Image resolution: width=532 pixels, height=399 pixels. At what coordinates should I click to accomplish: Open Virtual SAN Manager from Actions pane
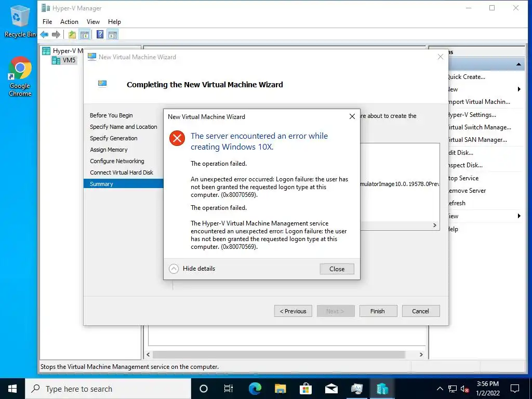477,140
